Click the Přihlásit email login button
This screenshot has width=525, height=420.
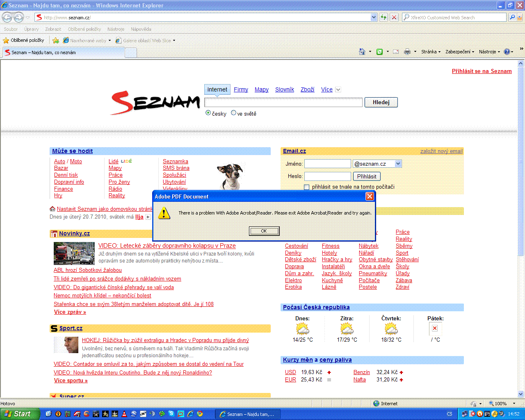[367, 176]
